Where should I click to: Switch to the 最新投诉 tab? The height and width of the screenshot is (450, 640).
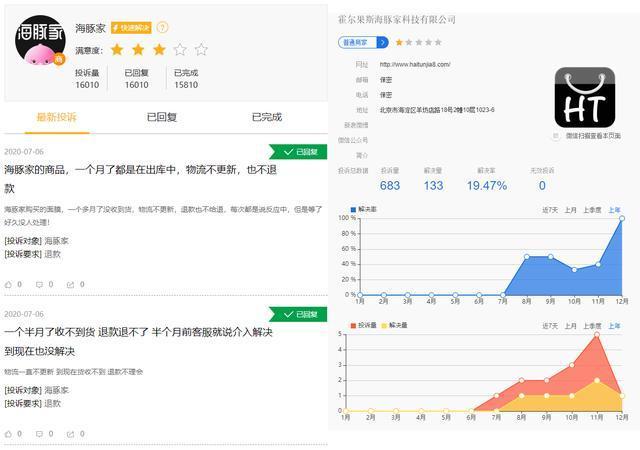57,117
